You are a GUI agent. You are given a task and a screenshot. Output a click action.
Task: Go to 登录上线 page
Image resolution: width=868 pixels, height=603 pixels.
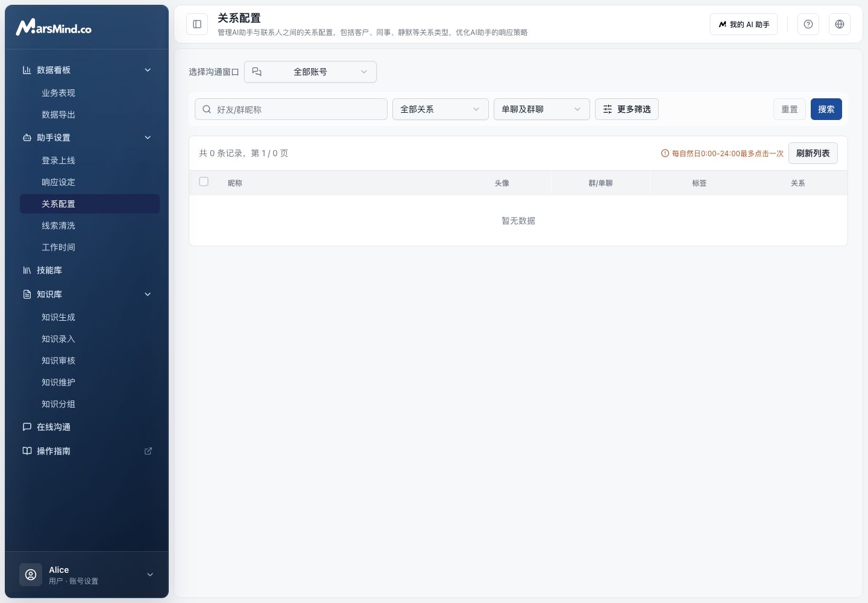tap(90, 160)
